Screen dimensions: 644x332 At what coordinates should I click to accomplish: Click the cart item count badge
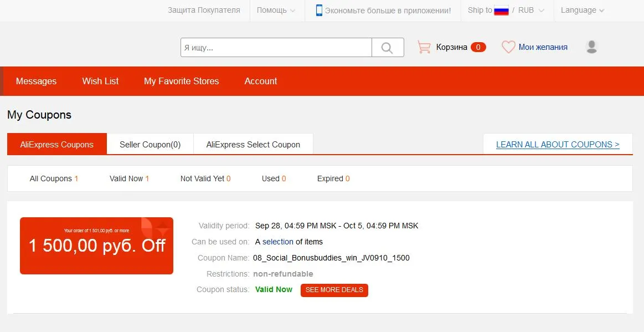coord(478,47)
